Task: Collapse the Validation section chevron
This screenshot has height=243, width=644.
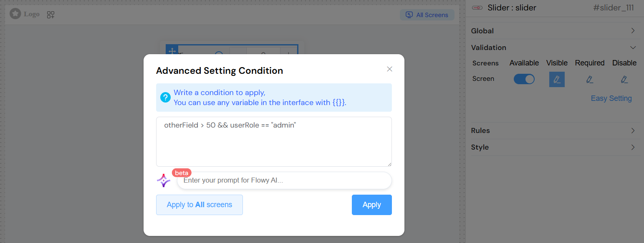Action: pyautogui.click(x=633, y=47)
